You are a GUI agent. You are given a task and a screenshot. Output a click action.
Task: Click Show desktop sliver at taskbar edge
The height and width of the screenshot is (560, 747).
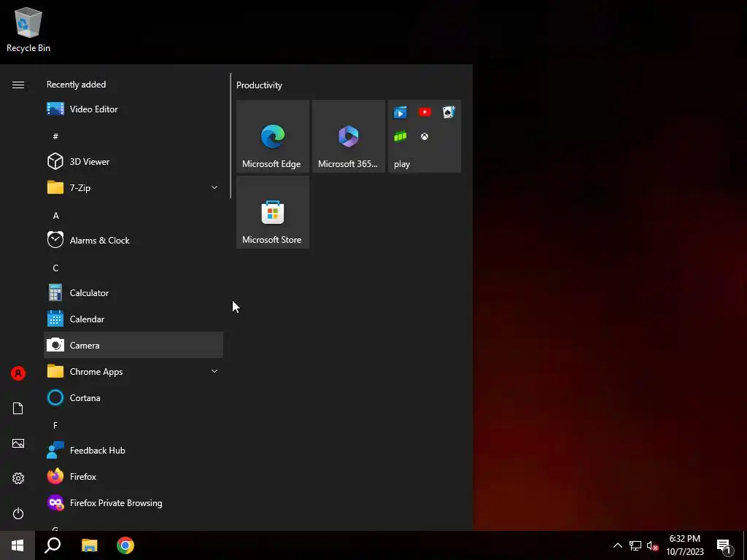[745, 545]
